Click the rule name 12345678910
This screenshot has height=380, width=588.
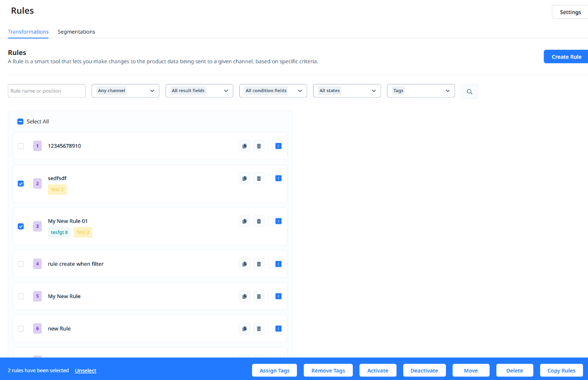pyautogui.click(x=64, y=146)
